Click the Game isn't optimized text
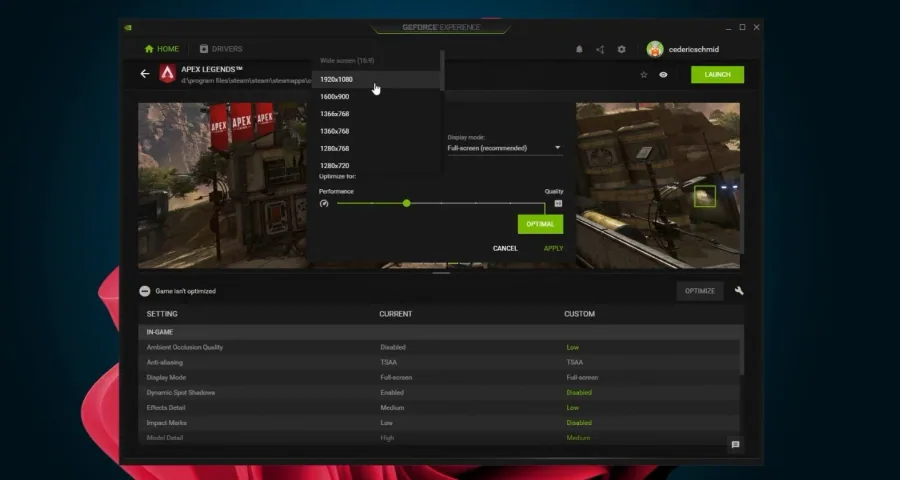This screenshot has height=480, width=900. (185, 291)
